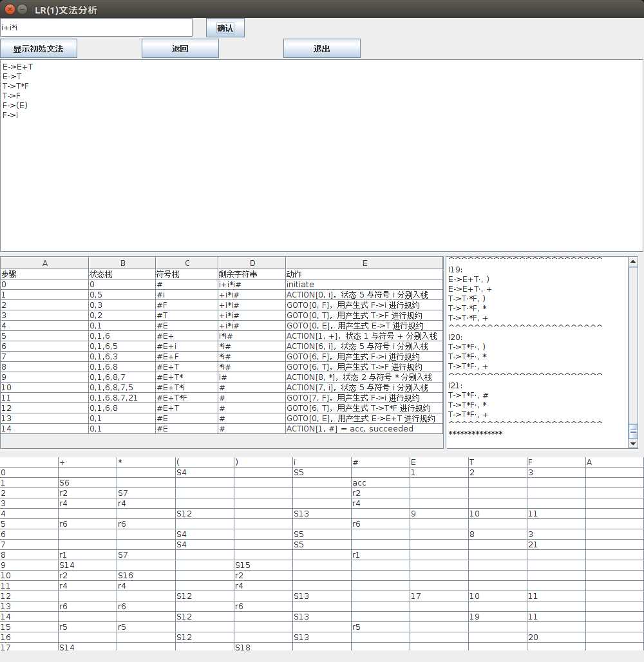Click symbol stack cell #E+T*i
This screenshot has height=662, width=644.
click(x=187, y=388)
